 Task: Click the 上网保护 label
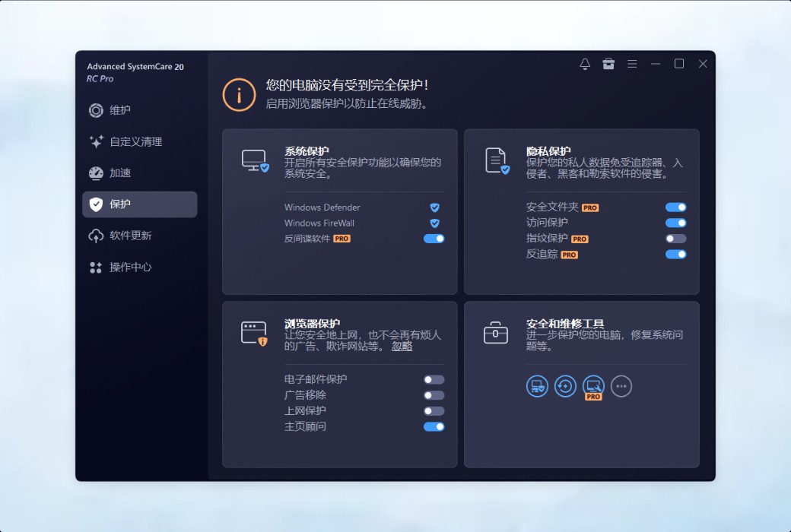point(305,411)
